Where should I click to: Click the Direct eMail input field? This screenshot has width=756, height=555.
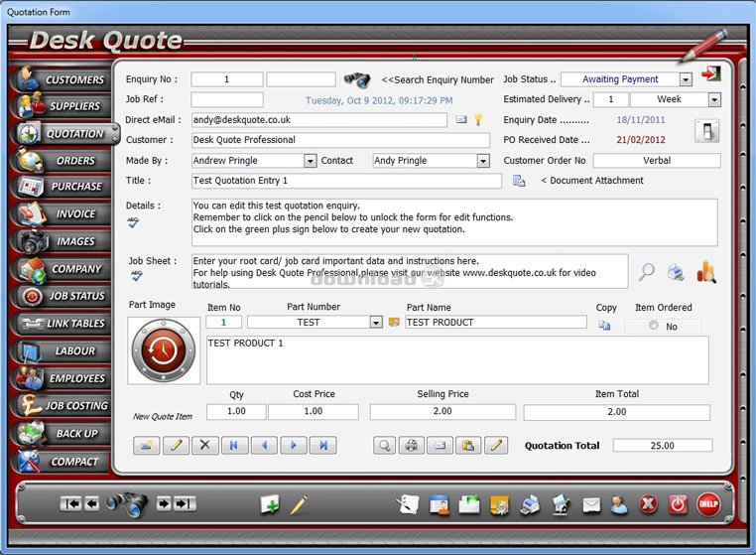pyautogui.click(x=319, y=120)
